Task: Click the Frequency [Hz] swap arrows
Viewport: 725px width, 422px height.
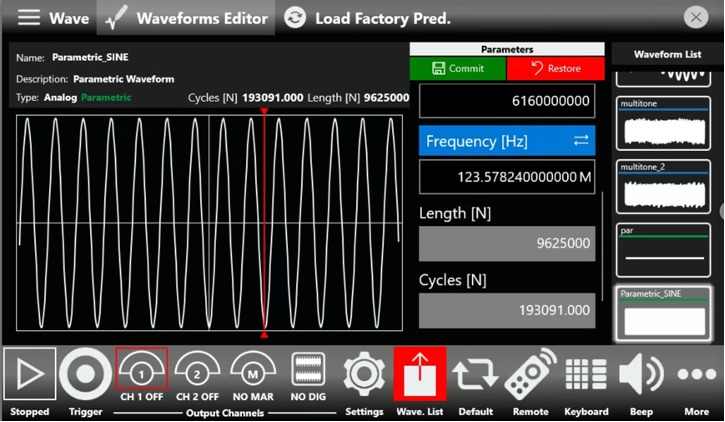Action: pos(581,141)
